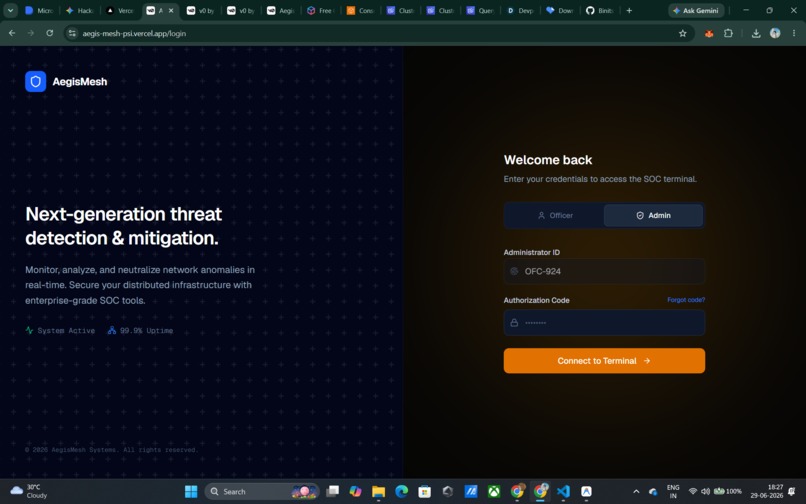Click the Connect to Terminal button
Image resolution: width=806 pixels, height=504 pixels.
point(604,361)
